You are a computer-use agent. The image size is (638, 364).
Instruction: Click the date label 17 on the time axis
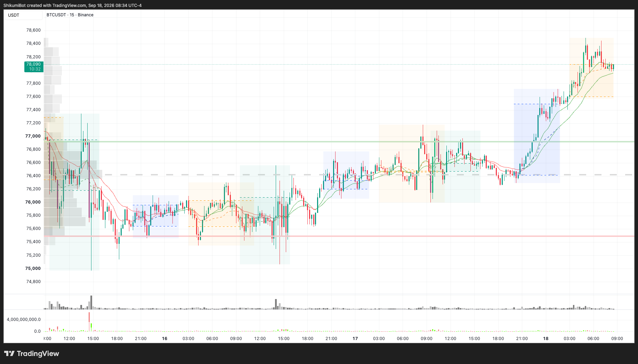(x=355, y=339)
